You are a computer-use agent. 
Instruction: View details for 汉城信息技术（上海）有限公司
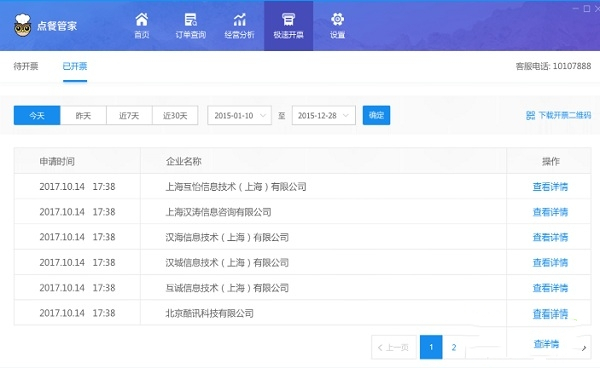[550, 262]
